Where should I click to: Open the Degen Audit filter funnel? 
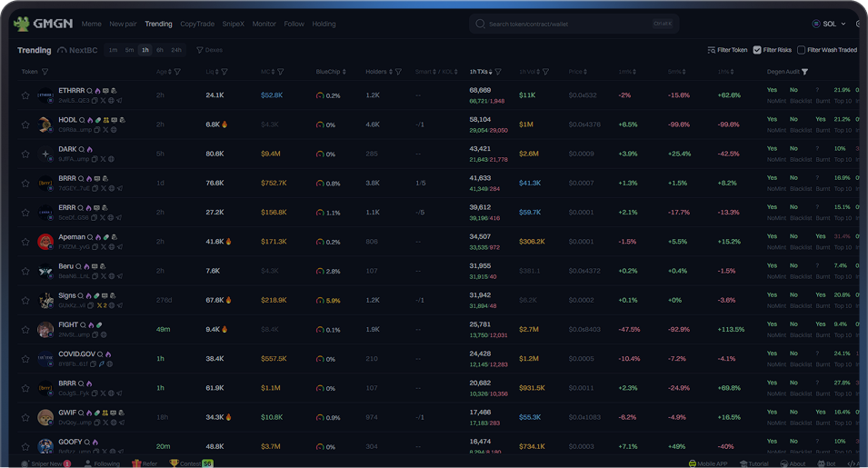click(x=805, y=72)
